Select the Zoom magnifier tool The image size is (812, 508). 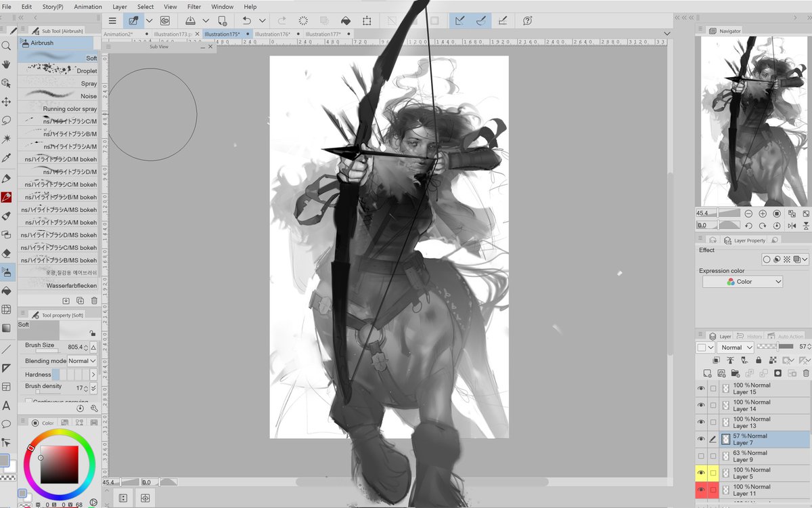[6, 46]
